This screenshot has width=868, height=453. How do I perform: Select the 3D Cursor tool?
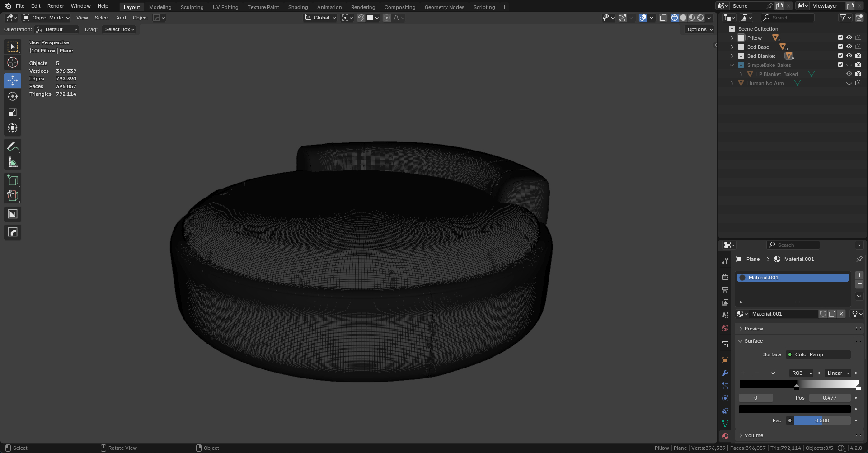point(13,62)
